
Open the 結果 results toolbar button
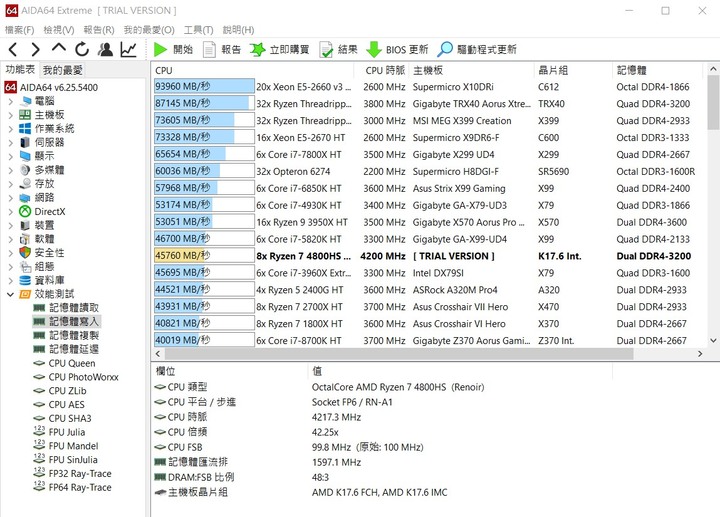click(338, 49)
